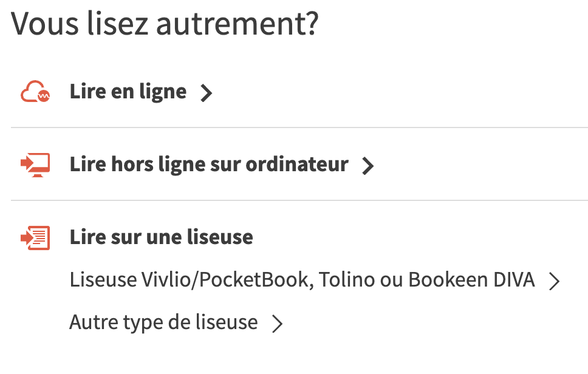Click the arrow after Lire hors ligne sur ordinateur

click(367, 166)
